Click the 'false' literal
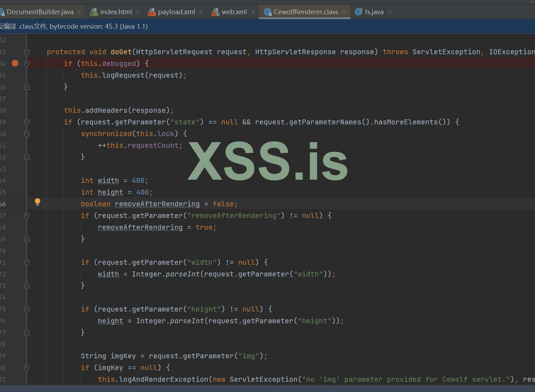Image resolution: width=535 pixels, height=392 pixels. (223, 204)
